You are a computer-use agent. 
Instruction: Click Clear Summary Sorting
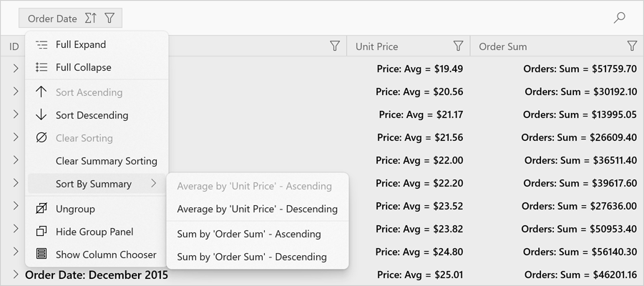click(x=106, y=161)
